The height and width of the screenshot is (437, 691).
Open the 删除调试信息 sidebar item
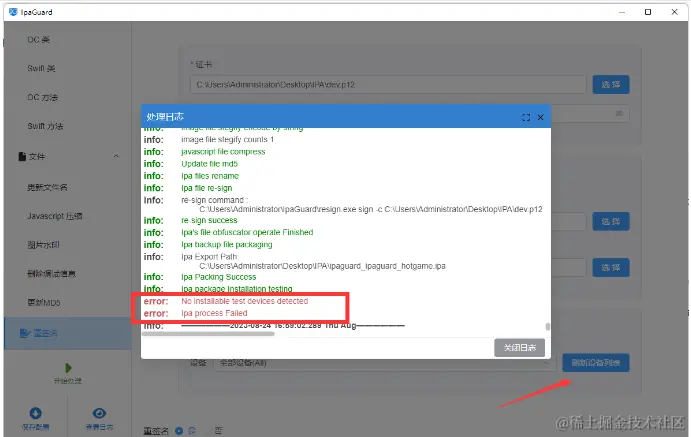[52, 274]
